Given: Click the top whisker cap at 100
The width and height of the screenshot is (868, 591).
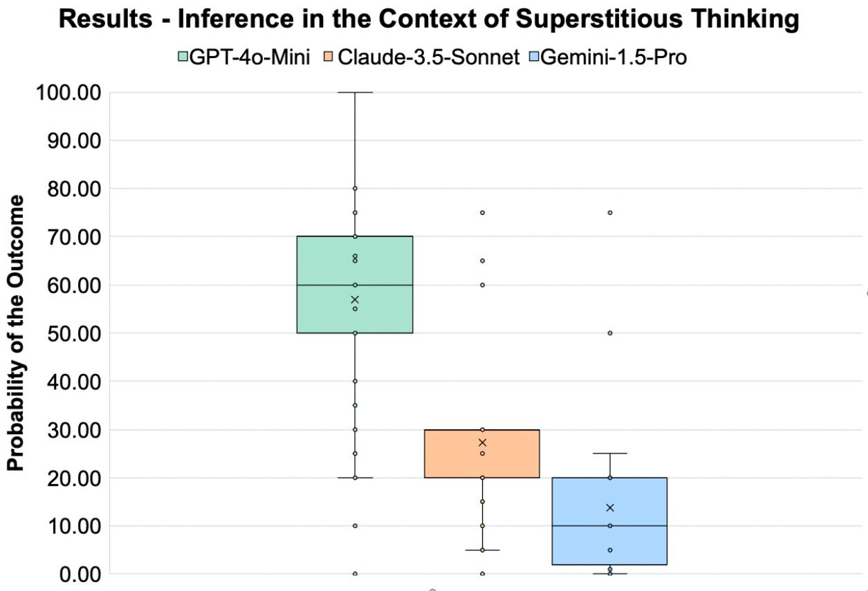Looking at the screenshot, I should (355, 92).
